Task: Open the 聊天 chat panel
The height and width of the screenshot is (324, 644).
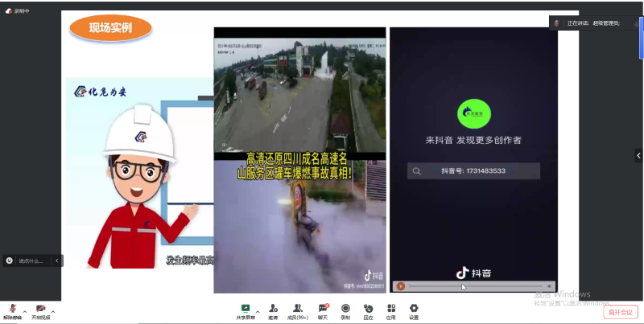Action: (323, 312)
